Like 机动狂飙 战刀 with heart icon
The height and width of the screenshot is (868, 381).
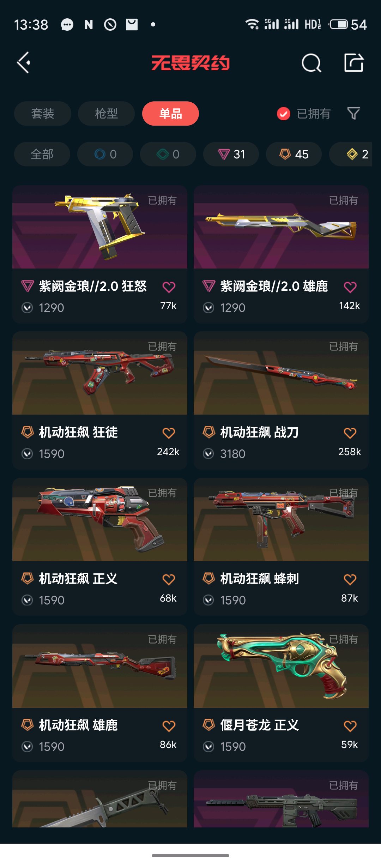350,433
